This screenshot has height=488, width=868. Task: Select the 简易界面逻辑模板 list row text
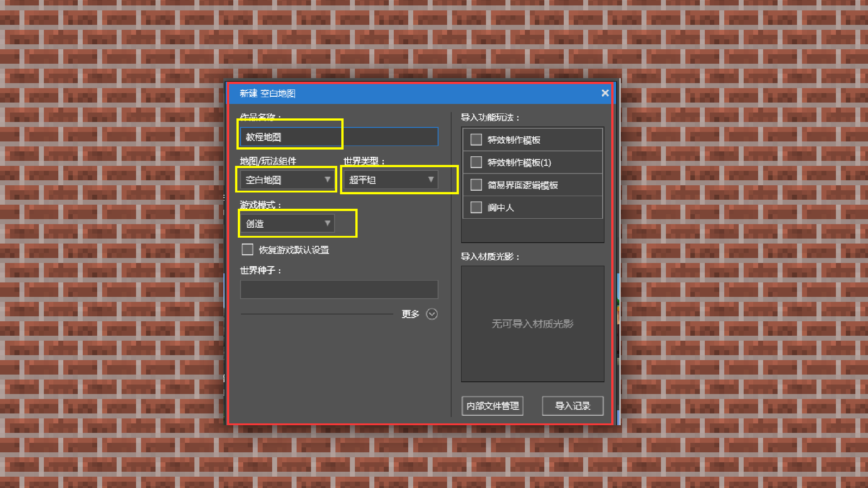click(523, 185)
